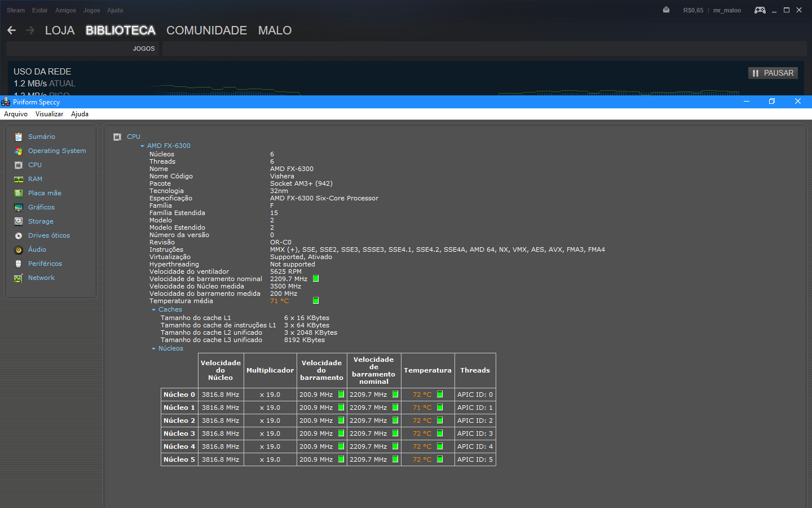The width and height of the screenshot is (812, 508).
Task: Click the Temperatura column header
Action: 427,370
